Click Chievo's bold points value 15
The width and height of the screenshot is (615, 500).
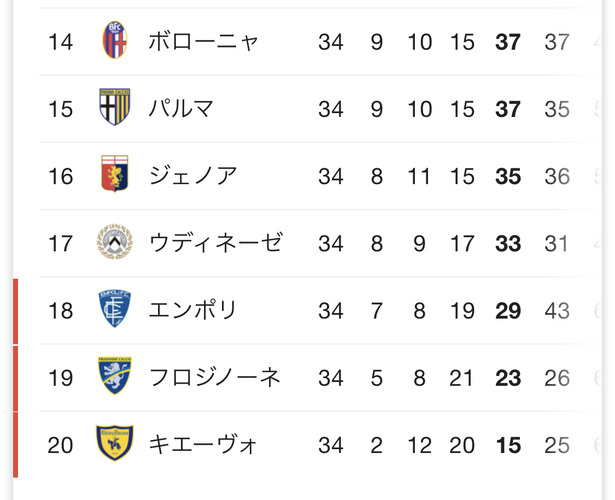508,445
